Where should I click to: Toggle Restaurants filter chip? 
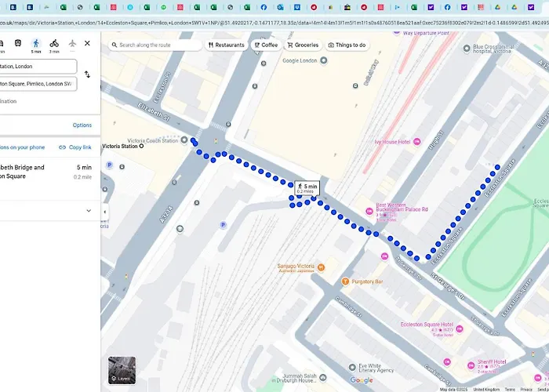pos(226,45)
